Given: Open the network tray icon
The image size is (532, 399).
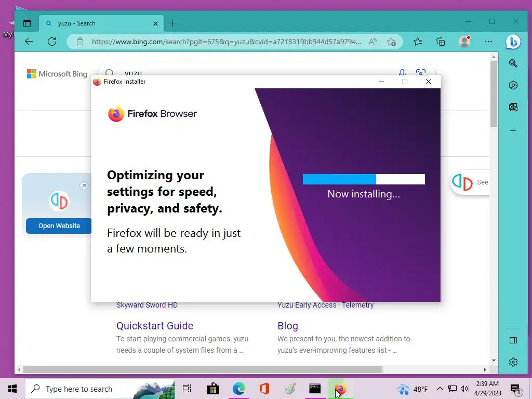Looking at the screenshot, I should [x=453, y=389].
